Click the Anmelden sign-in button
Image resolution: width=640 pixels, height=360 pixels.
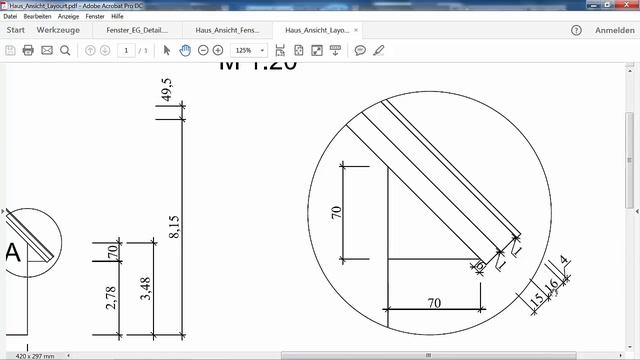pyautogui.click(x=615, y=30)
